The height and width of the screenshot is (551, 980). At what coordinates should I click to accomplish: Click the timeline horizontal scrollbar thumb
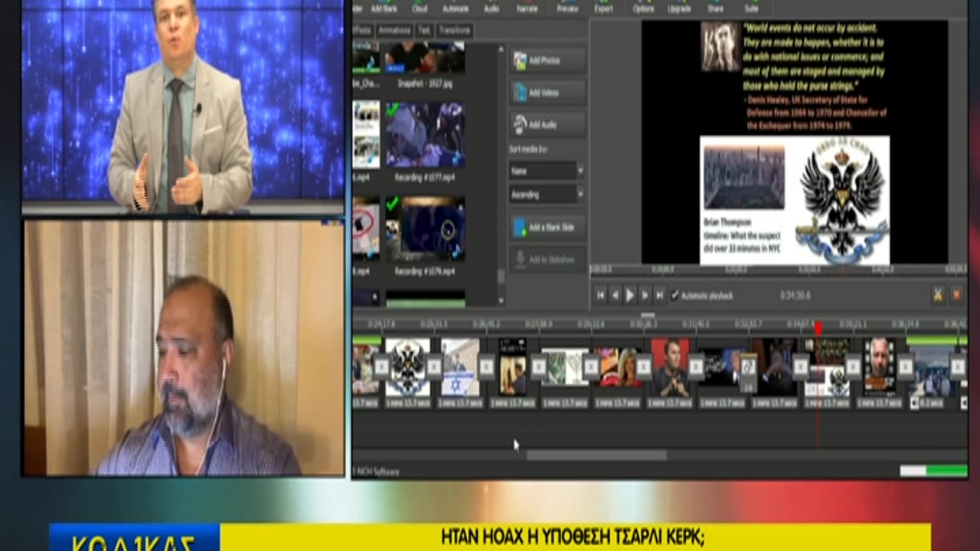tap(596, 455)
